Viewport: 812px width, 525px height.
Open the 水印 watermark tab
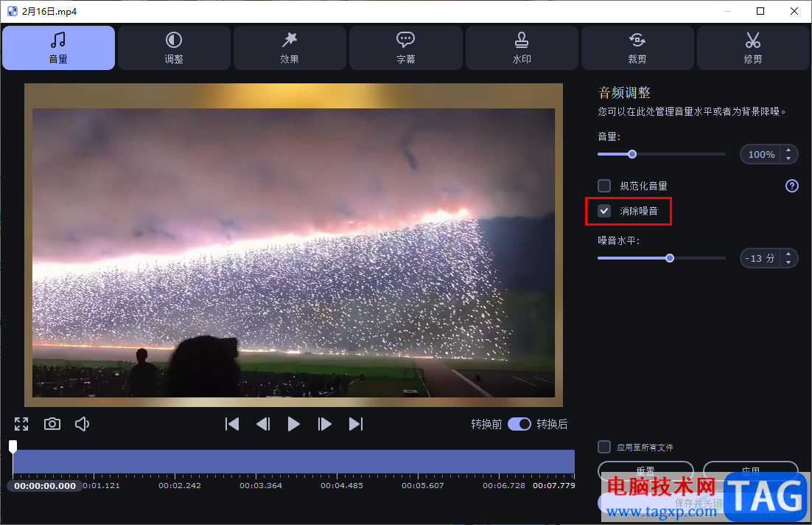coord(522,48)
